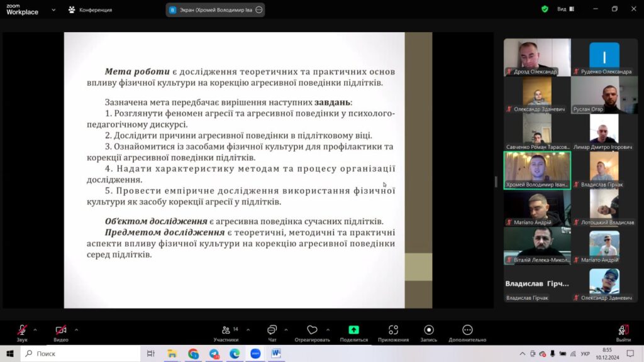Start recording with the Запись button

[428, 332]
